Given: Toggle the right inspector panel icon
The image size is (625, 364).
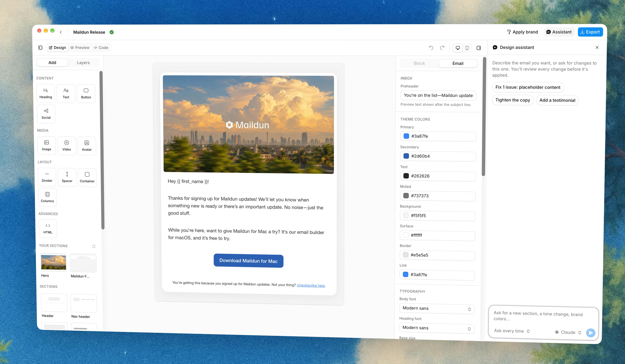Looking at the screenshot, I should click(x=479, y=48).
